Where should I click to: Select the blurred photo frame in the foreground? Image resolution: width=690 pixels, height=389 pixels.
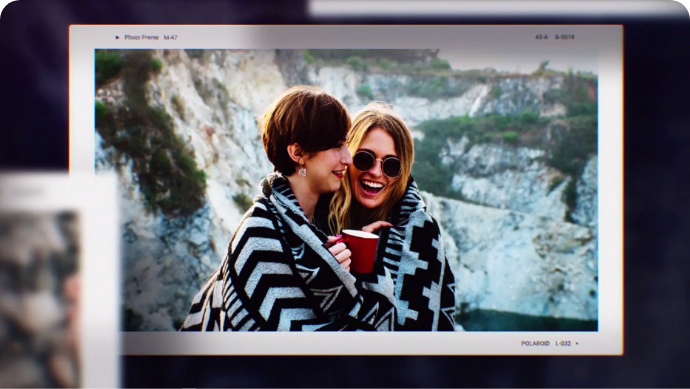(59, 281)
